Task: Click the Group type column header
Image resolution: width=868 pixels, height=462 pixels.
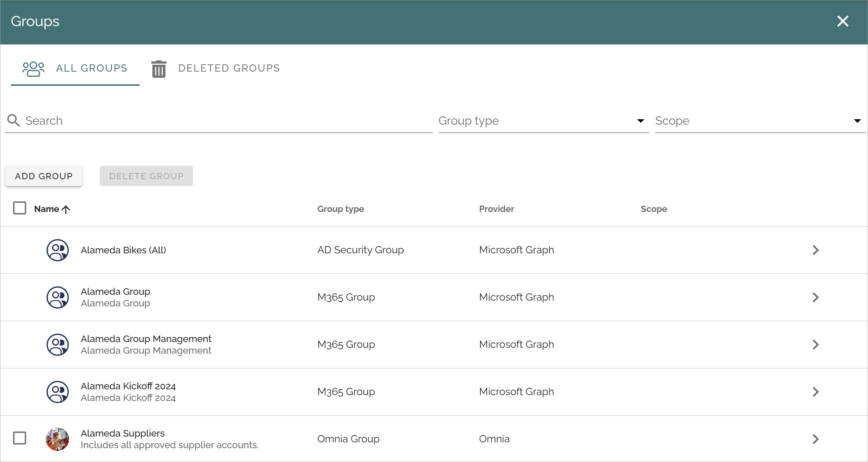Action: tap(340, 209)
